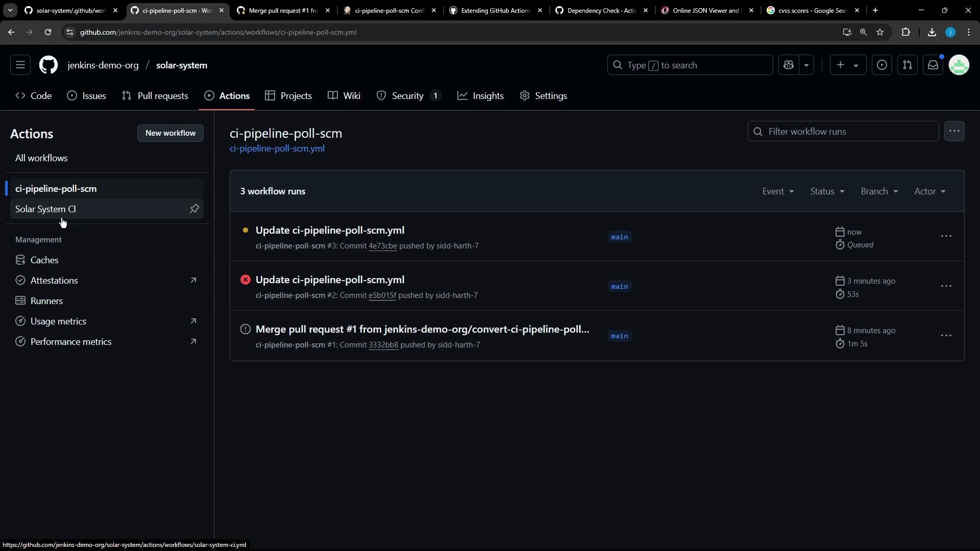Image resolution: width=980 pixels, height=551 pixels.
Task: Click the GitHub Octocat home logo
Action: (48, 65)
